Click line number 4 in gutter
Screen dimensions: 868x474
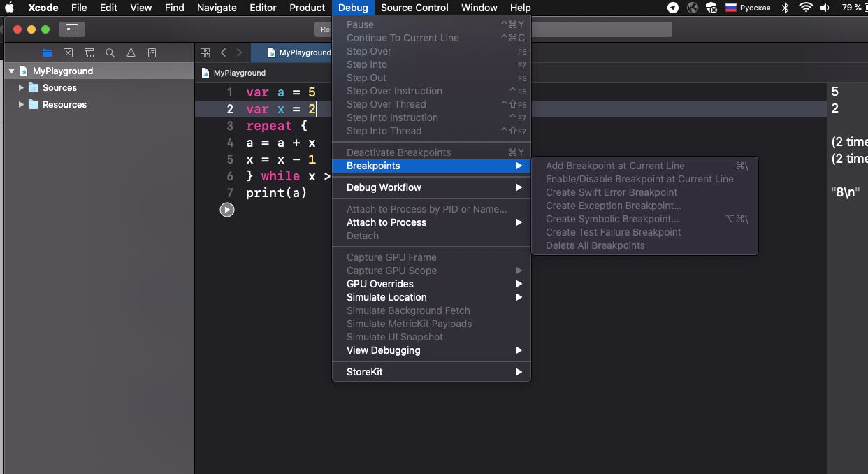pos(230,143)
